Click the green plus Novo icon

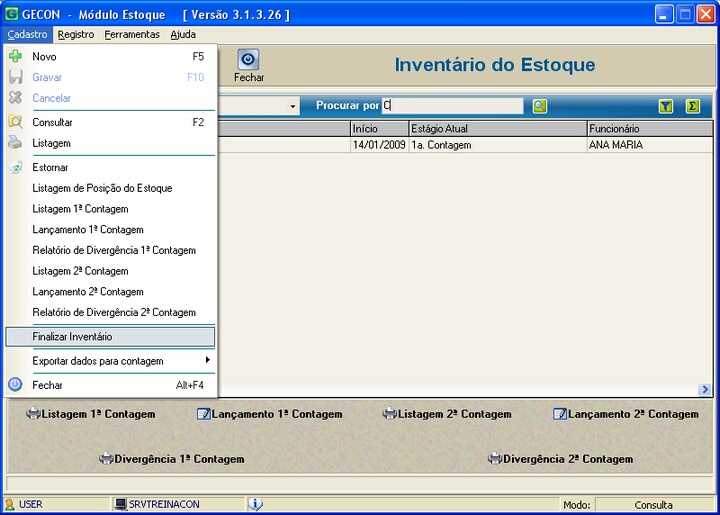point(15,56)
